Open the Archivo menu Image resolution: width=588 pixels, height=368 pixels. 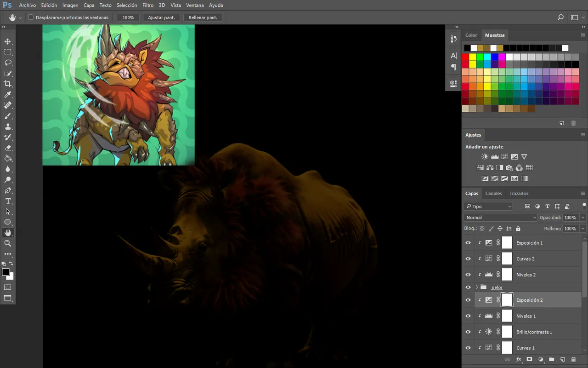point(28,5)
